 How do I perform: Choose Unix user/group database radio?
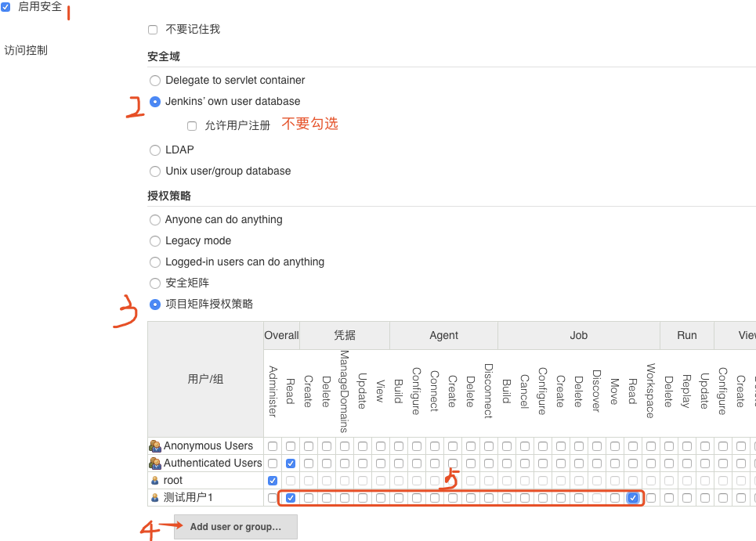pyautogui.click(x=155, y=171)
